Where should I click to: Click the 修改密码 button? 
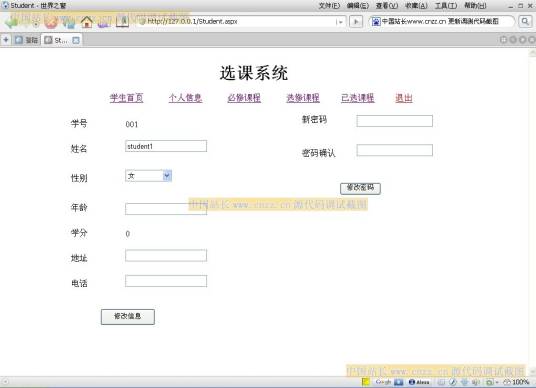pos(360,188)
